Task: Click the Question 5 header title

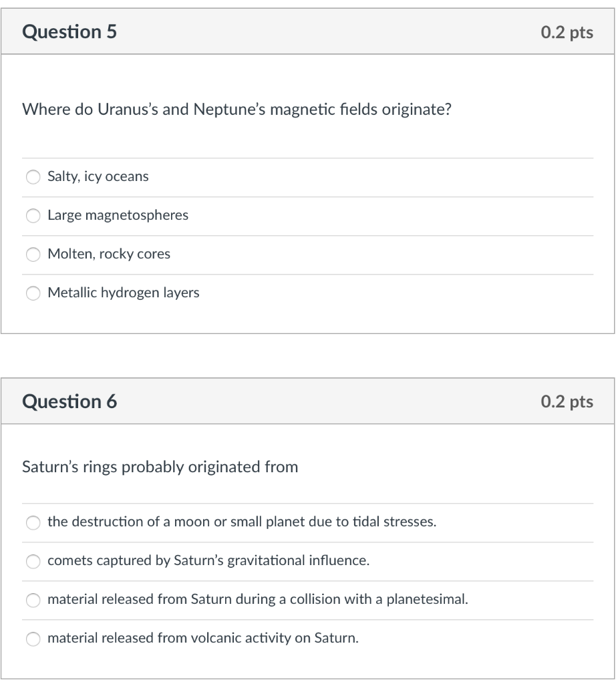Action: 69,32
